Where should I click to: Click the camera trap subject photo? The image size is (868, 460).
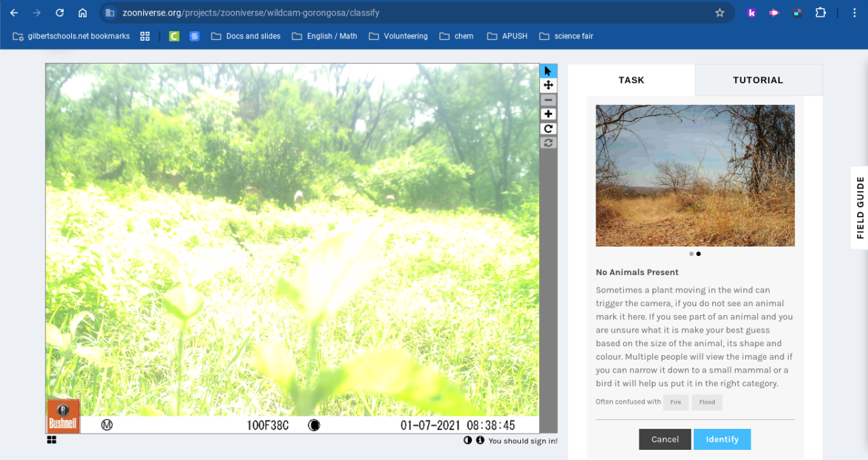point(292,249)
